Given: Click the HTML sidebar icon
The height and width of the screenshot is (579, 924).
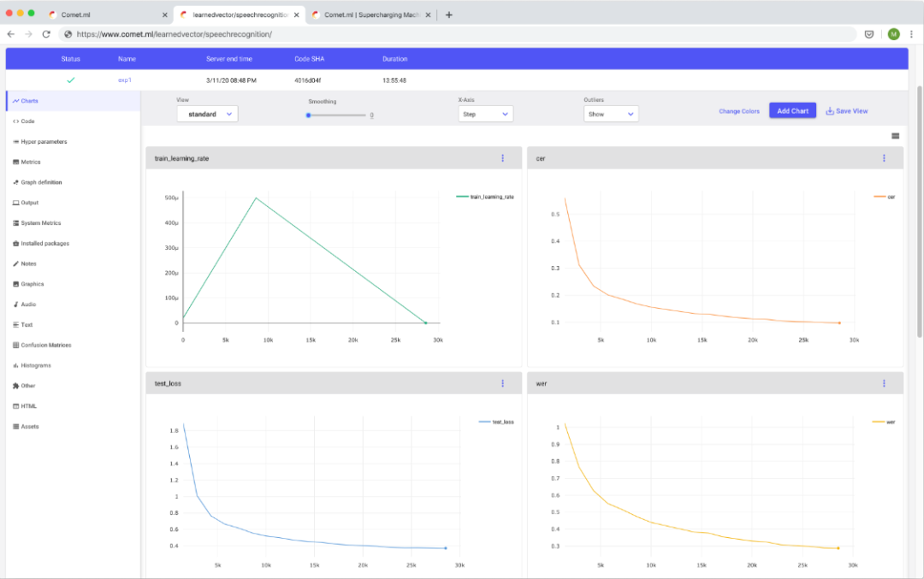Looking at the screenshot, I should point(16,406).
